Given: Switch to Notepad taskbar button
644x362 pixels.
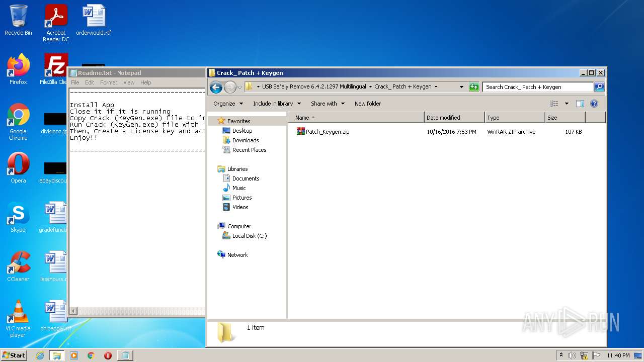Looking at the screenshot, I should pos(125,355).
